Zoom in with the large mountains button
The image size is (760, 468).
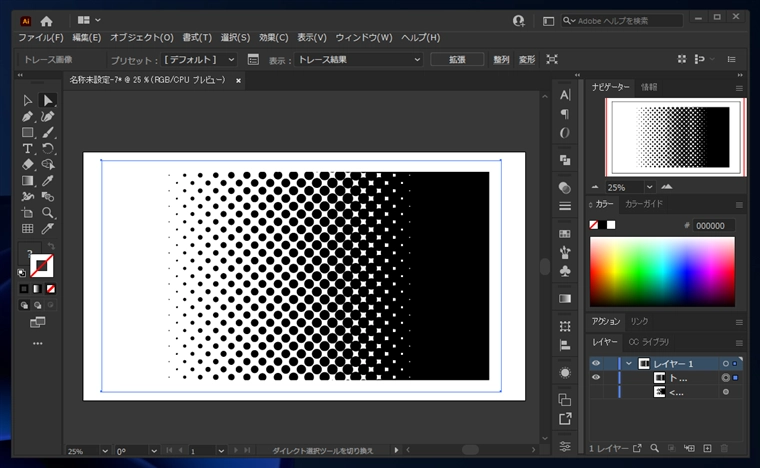[x=667, y=187]
